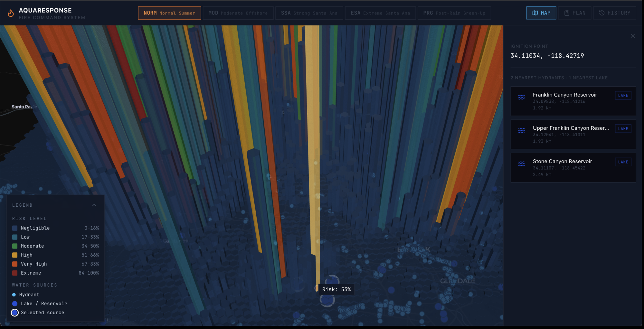Screen dimensions: 644x329
Task: Click the map icon in MAP button
Action: pyautogui.click(x=535, y=13)
